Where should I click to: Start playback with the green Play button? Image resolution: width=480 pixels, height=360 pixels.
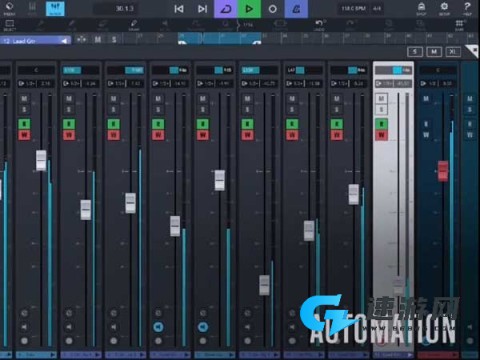[249, 9]
